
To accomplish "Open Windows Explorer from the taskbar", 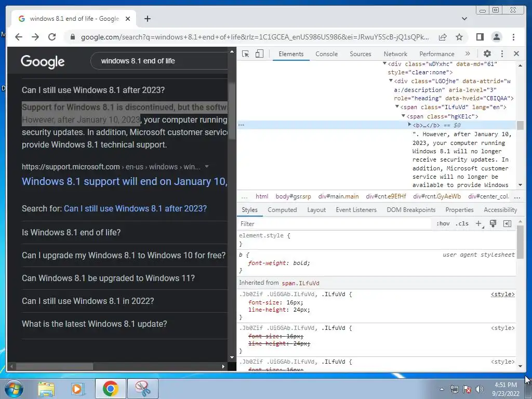I will click(46, 389).
